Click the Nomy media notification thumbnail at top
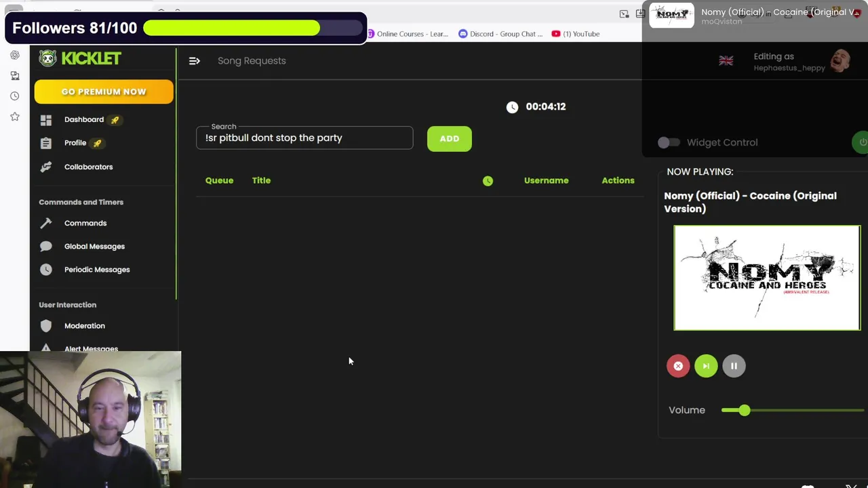Viewport: 868px width, 488px height. pyautogui.click(x=671, y=15)
